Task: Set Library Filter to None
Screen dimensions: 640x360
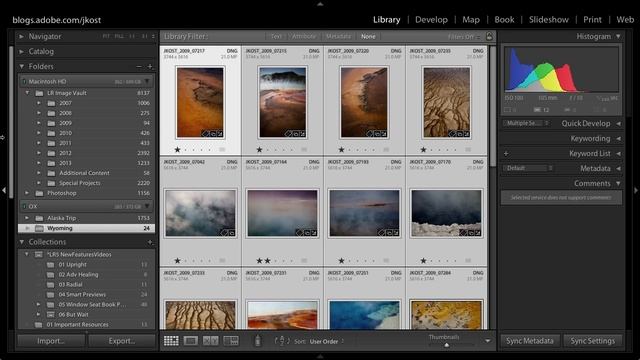Action: [x=368, y=36]
